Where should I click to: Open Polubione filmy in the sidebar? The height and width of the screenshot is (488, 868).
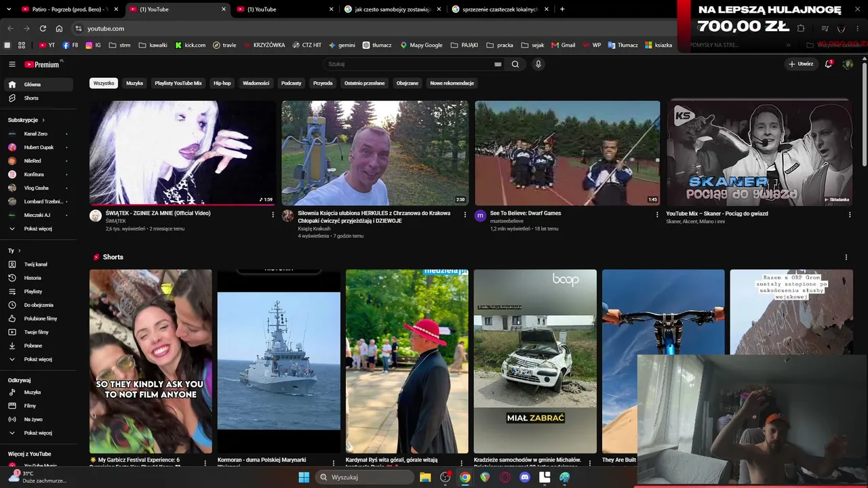point(38,319)
